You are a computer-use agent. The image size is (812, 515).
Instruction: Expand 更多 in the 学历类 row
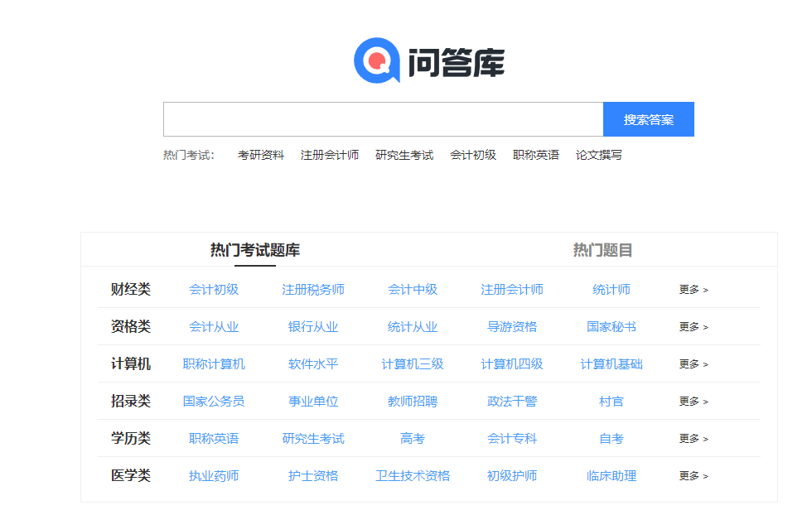pyautogui.click(x=694, y=439)
